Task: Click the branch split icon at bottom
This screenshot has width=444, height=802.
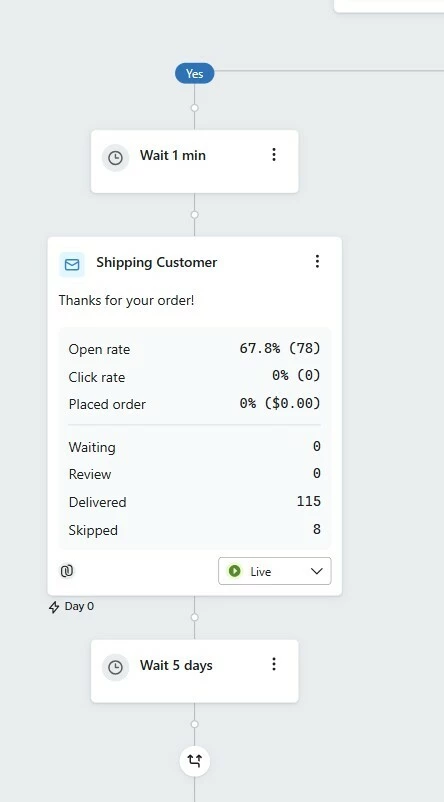Action: point(194,761)
